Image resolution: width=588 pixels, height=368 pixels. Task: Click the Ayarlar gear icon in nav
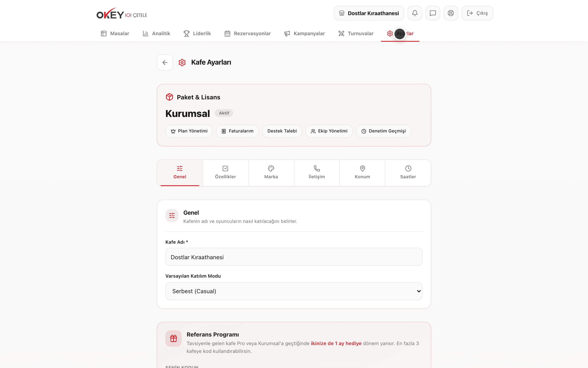(390, 34)
